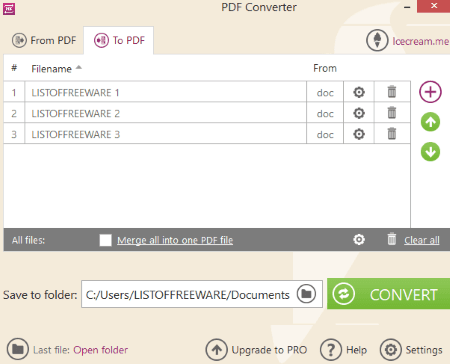450x364 pixels.
Task: Click the Last file folder icon
Action: (x=18, y=349)
